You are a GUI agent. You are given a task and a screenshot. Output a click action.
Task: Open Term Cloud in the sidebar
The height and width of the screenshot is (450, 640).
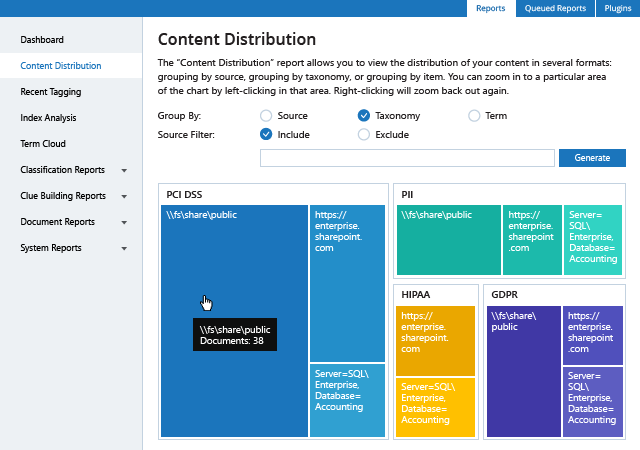(43, 144)
